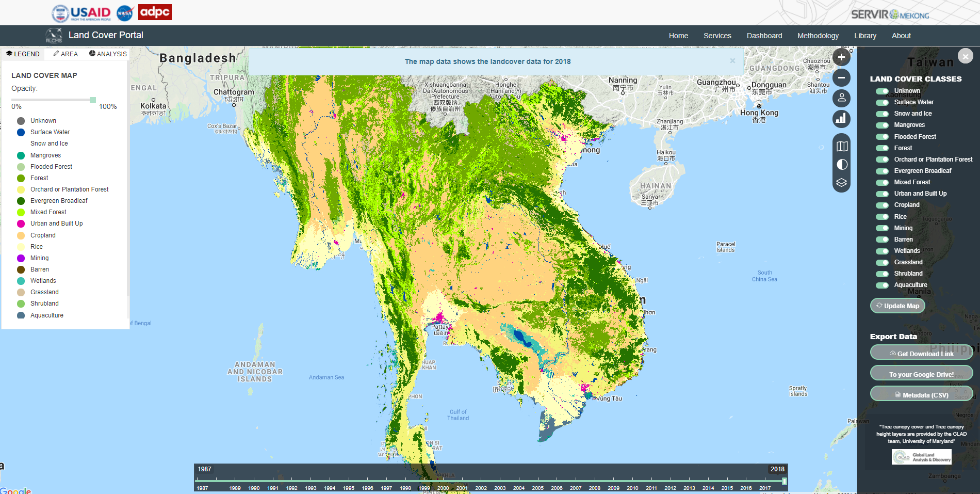Click the folded map basemap icon

[x=842, y=146]
